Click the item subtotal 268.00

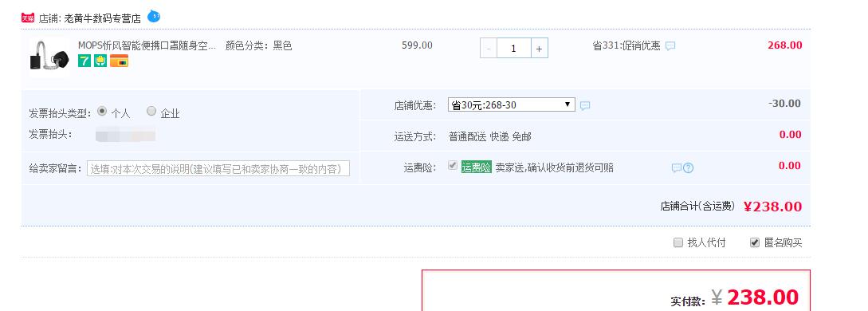point(785,45)
